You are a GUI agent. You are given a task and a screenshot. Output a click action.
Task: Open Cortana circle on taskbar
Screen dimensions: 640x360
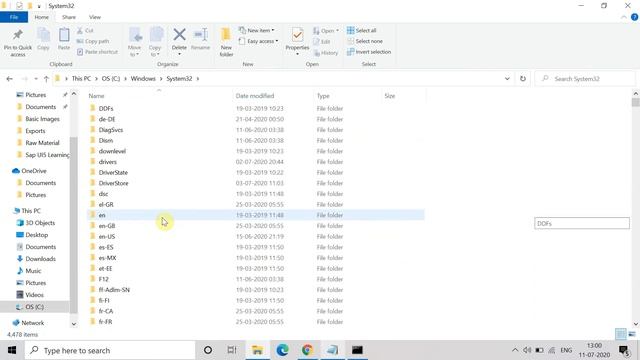(x=208, y=350)
